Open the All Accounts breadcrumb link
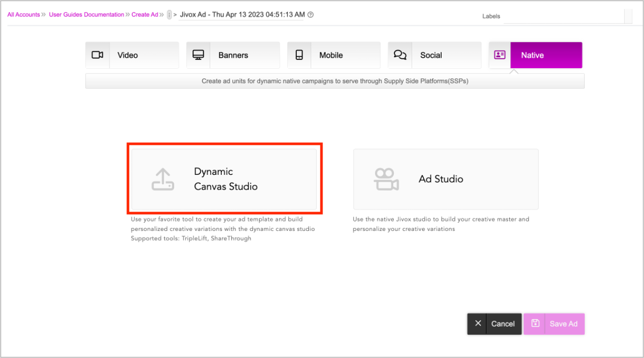The width and height of the screenshot is (644, 358). coord(24,15)
